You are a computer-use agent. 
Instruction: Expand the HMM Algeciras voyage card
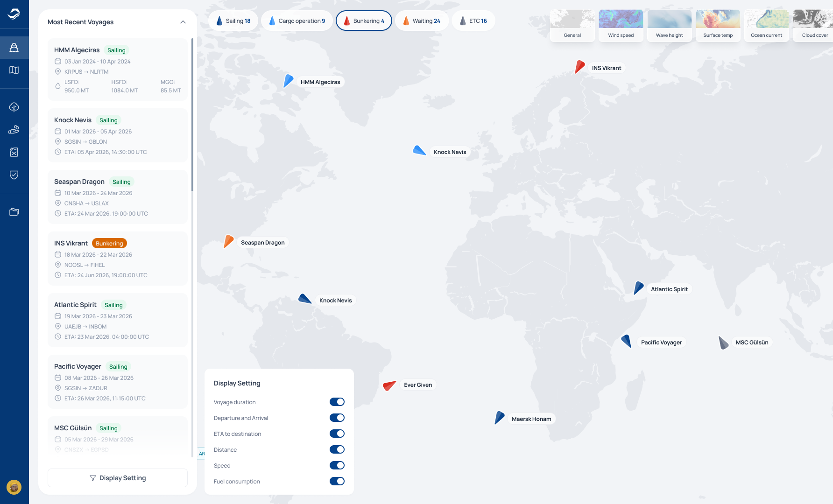click(118, 70)
